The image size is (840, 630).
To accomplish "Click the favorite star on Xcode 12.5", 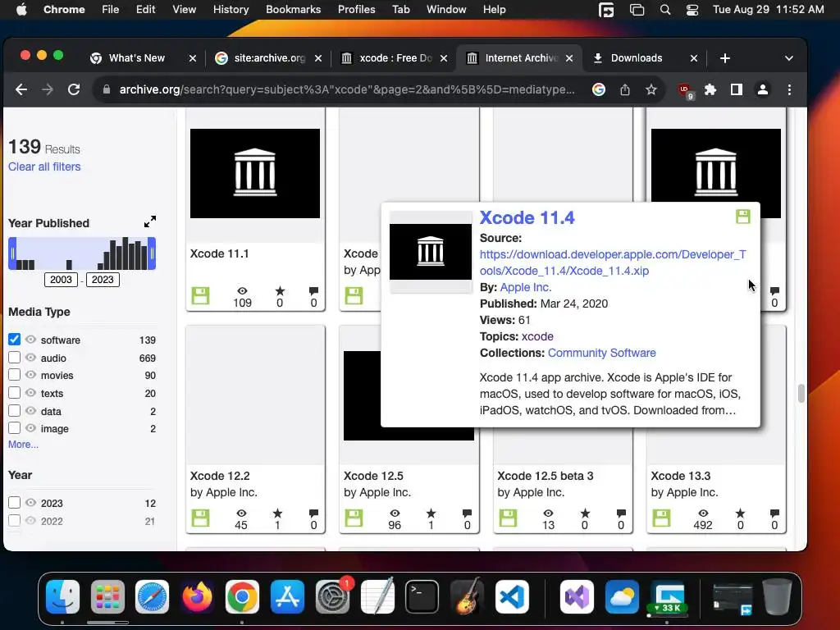I will click(x=431, y=514).
